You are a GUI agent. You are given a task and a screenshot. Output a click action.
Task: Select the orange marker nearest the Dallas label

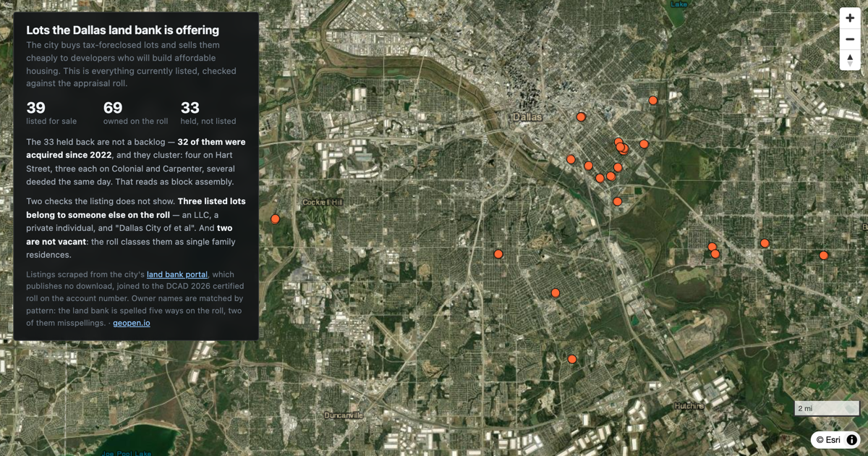pyautogui.click(x=580, y=117)
